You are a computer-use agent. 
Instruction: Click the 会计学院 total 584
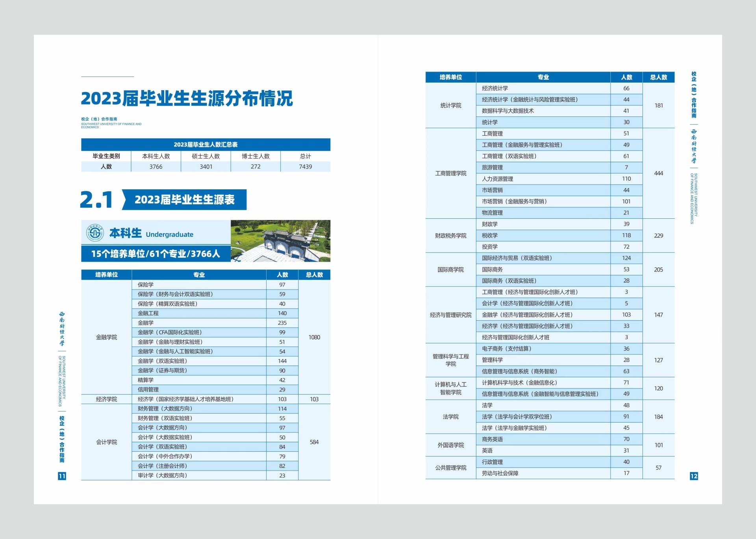coord(314,442)
